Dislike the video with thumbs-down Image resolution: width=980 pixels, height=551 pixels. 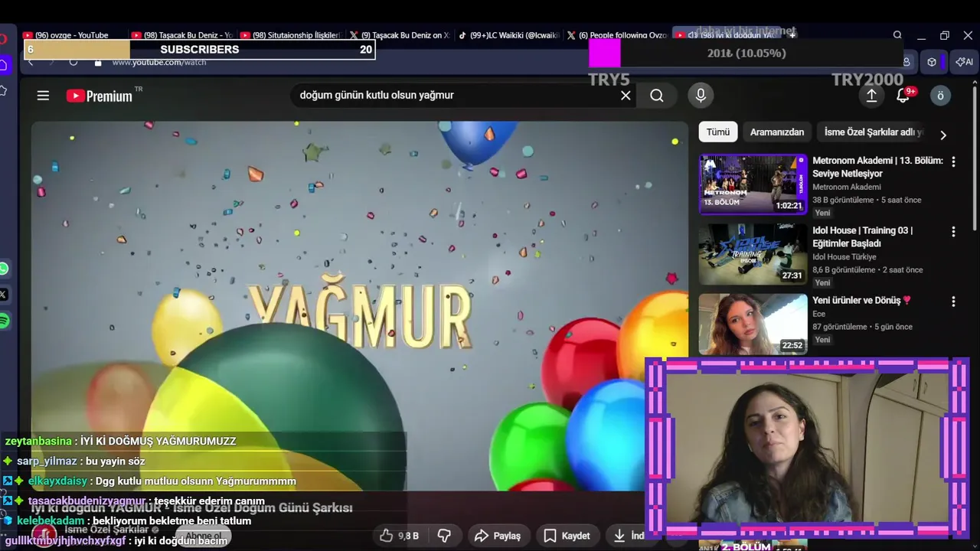point(444,536)
